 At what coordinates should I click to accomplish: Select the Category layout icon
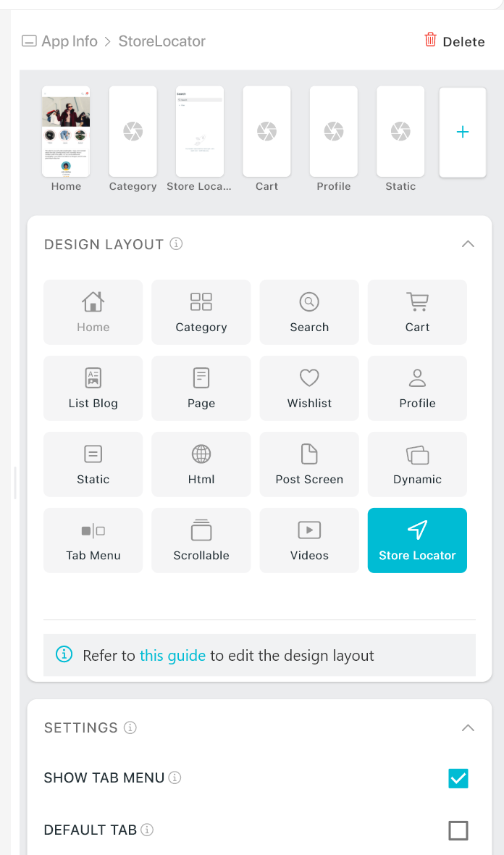pos(201,312)
